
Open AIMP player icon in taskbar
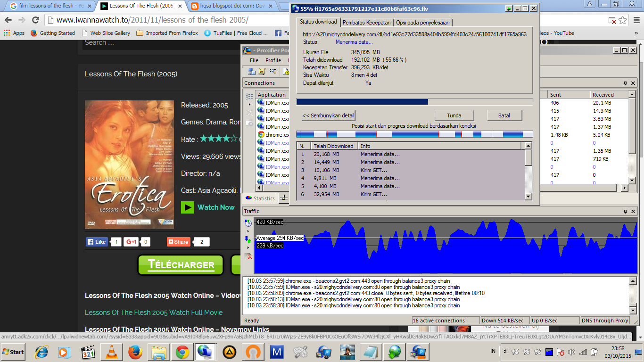230,352
